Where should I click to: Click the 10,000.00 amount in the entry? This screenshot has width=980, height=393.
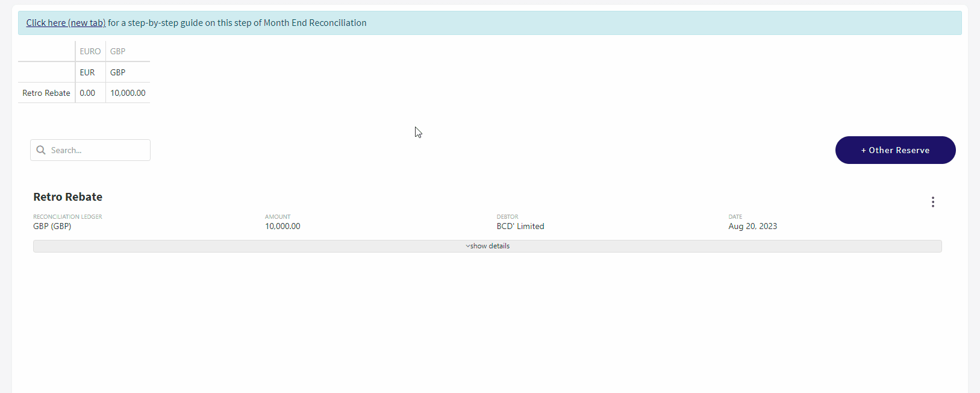pos(282,226)
